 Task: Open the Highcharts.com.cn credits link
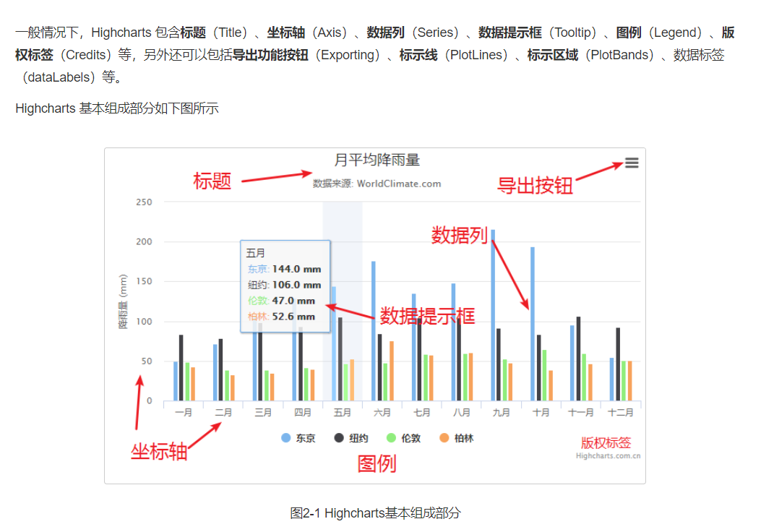click(608, 456)
